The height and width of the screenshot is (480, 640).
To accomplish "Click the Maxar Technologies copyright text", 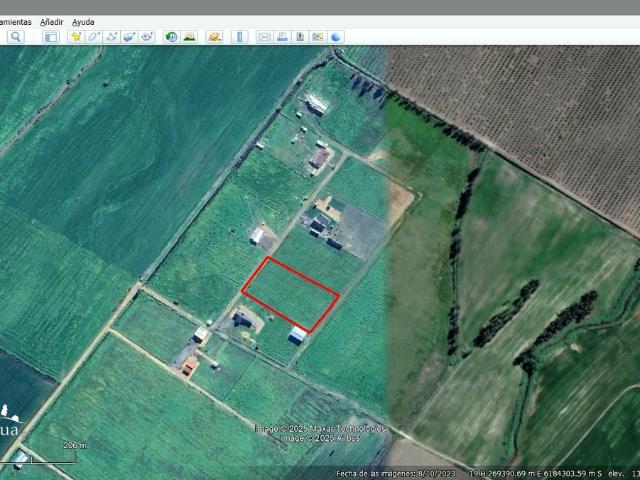I will (x=320, y=429).
